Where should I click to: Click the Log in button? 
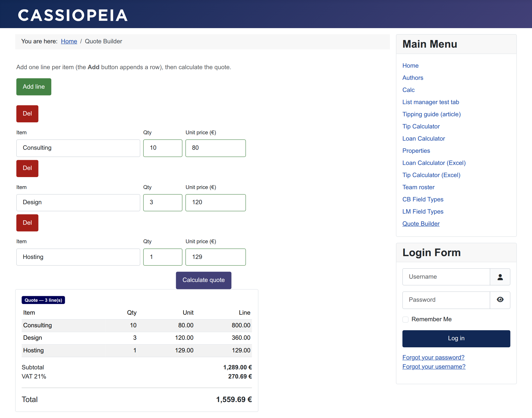456,339
